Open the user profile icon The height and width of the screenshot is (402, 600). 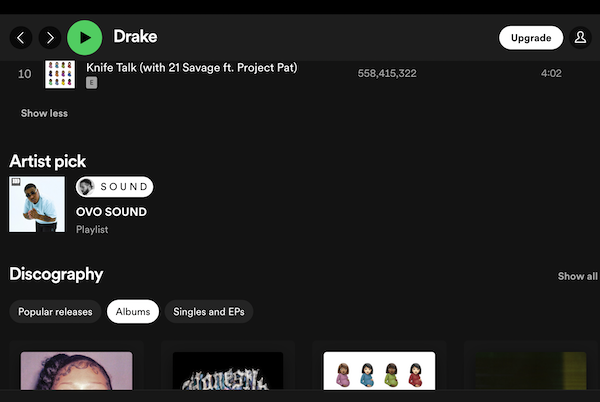pos(580,38)
